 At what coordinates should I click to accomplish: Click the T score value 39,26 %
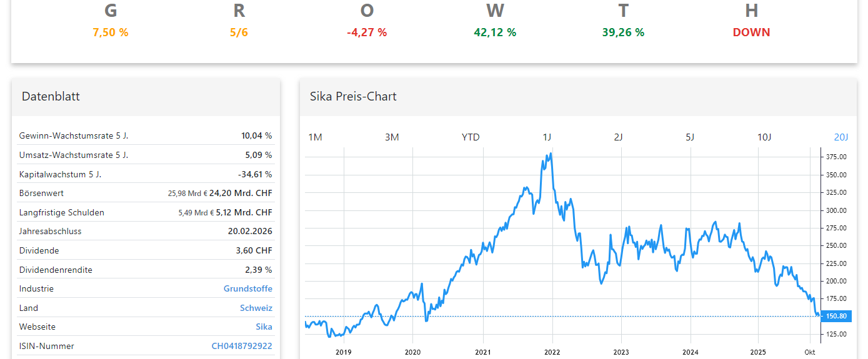623,32
